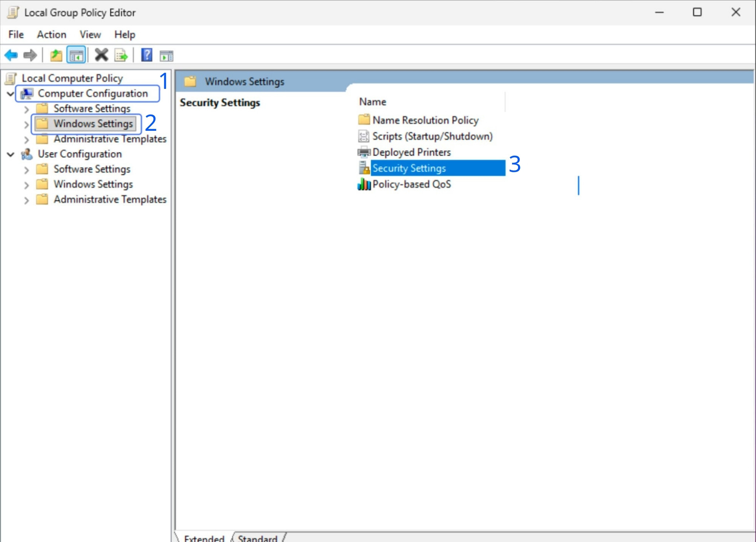Open the View menu
The height and width of the screenshot is (542, 756).
point(90,35)
